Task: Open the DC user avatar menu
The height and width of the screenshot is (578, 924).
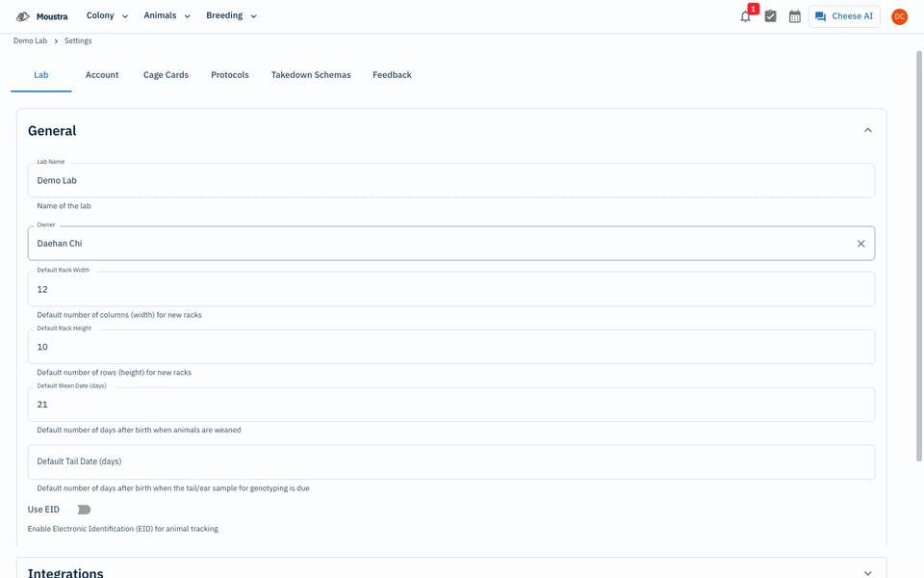Action: tap(899, 16)
